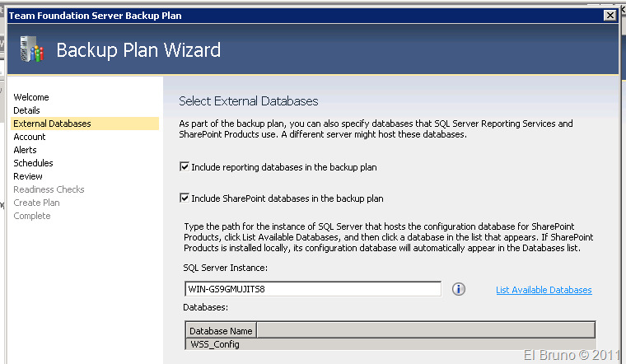Open the Welcome wizard step
This screenshot has height=364, width=626.
31,97
